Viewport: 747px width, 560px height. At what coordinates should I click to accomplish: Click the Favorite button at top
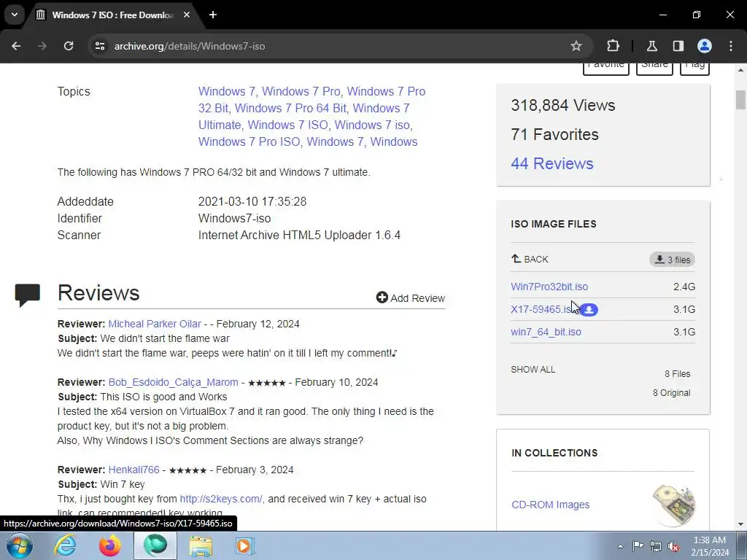606,68
